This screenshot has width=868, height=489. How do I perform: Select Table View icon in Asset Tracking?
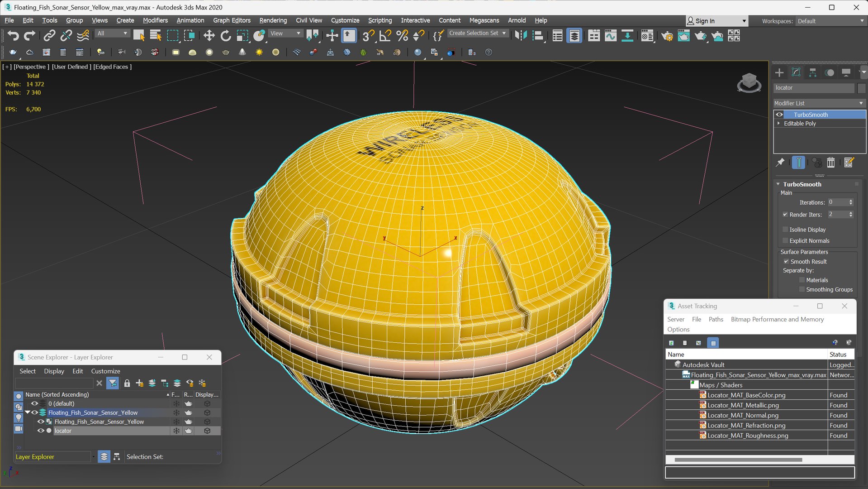[713, 343]
